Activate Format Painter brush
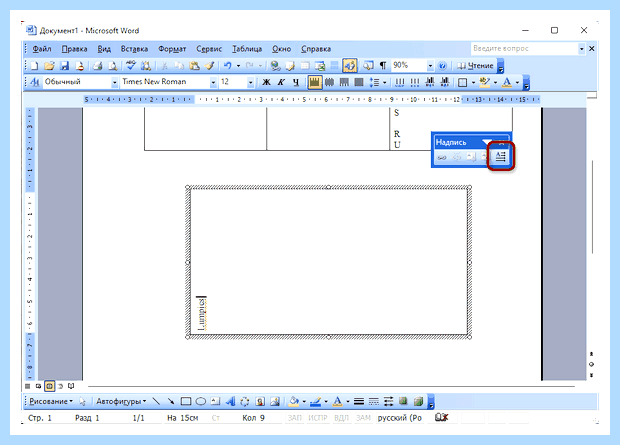620x445 pixels. coord(209,66)
